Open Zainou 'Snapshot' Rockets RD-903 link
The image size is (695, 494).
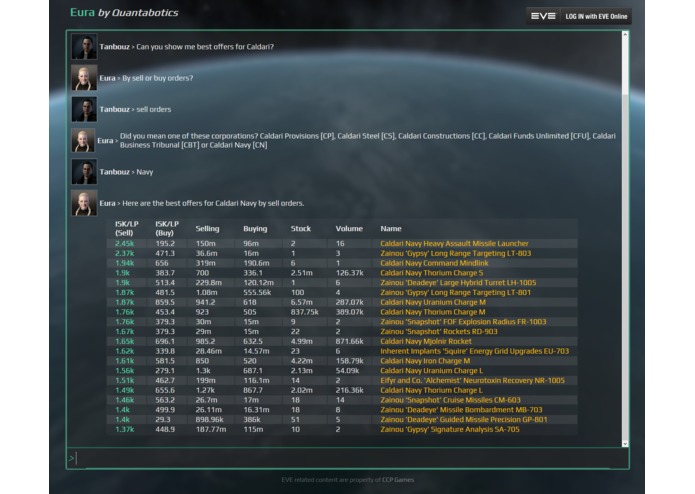click(439, 331)
